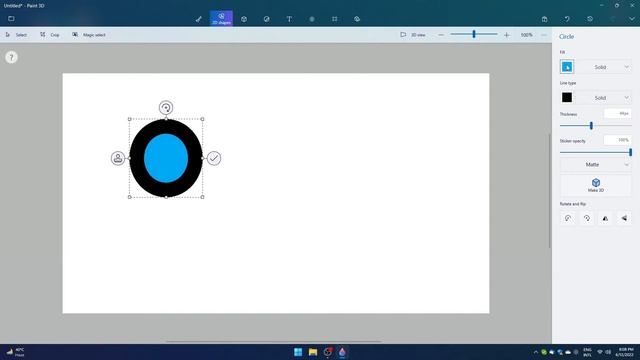Click the zoom percentage field

click(527, 35)
